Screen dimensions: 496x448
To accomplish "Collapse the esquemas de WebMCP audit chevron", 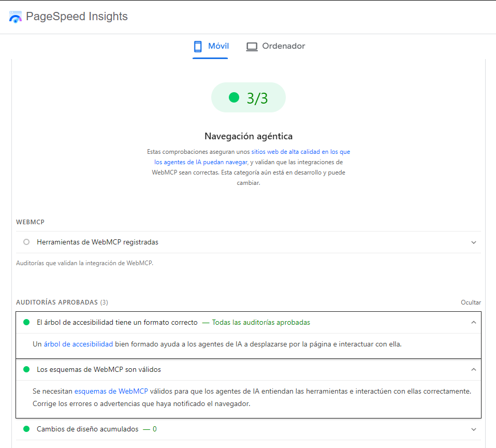I will (474, 370).
